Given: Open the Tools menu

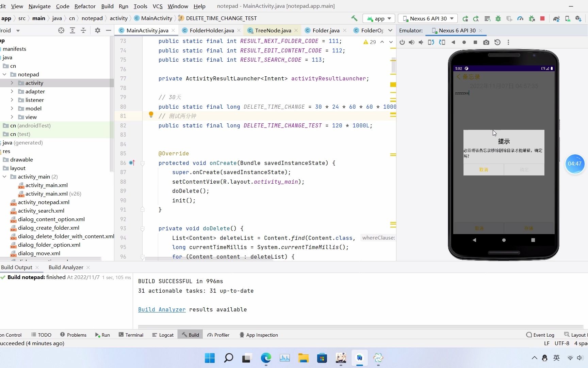Looking at the screenshot, I should click(x=140, y=6).
